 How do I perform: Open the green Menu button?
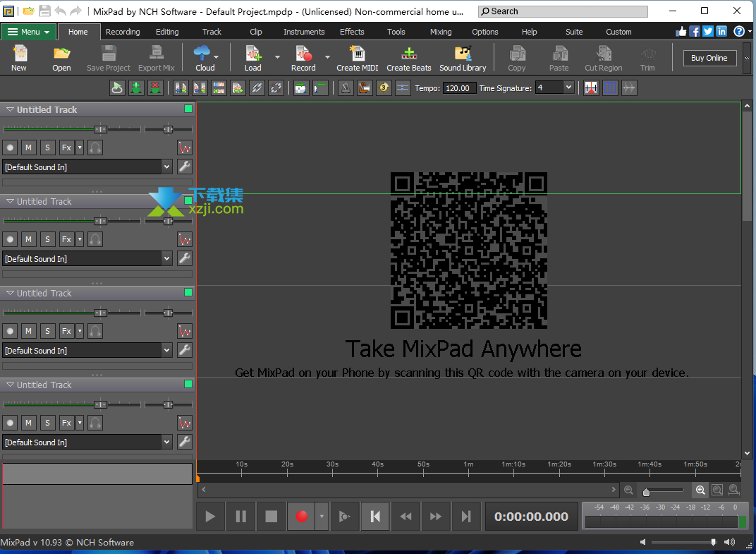[x=28, y=32]
